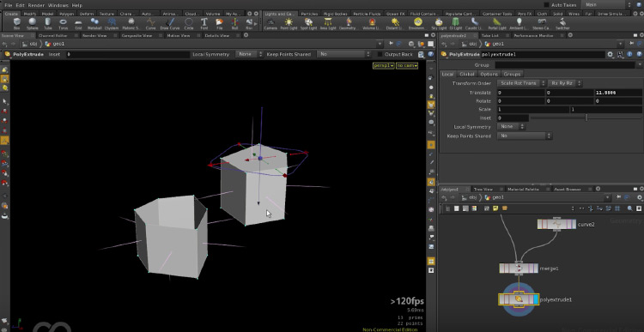644x332 pixels.
Task: Open the File menu
Action: pos(8,5)
